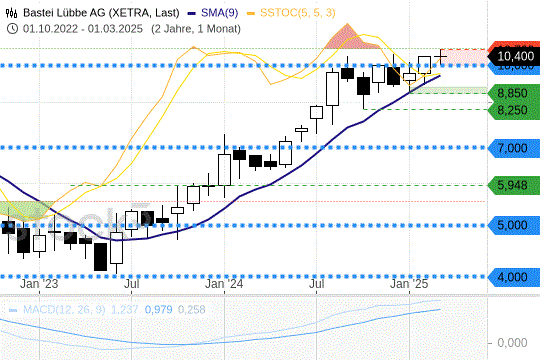Click the candlestick chart type icon

pos(11,13)
